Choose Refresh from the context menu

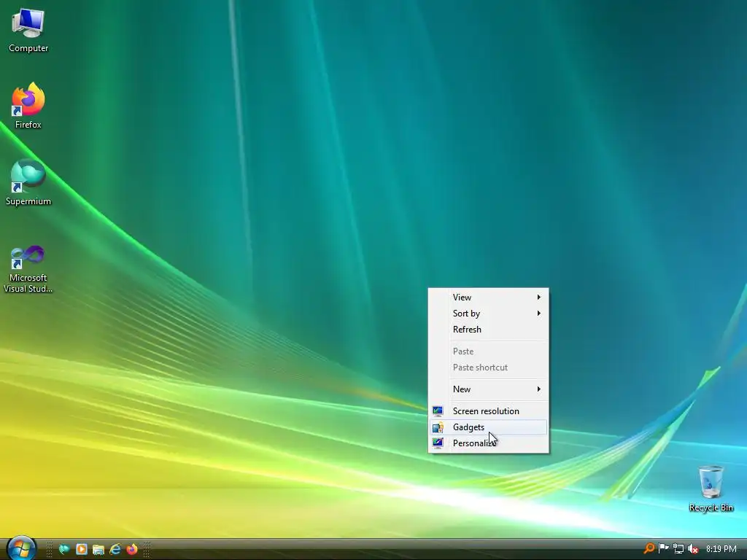(x=488, y=330)
